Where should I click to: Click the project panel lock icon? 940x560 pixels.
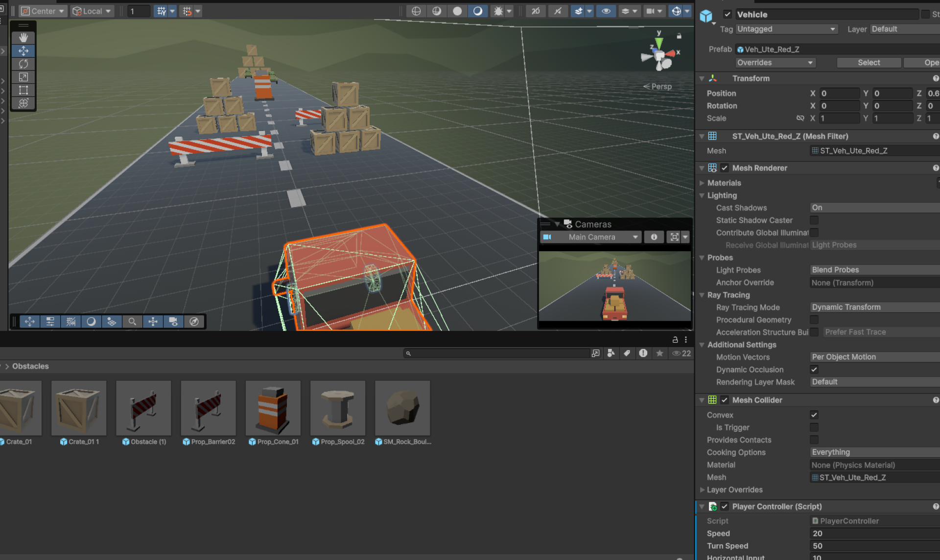[x=675, y=340]
